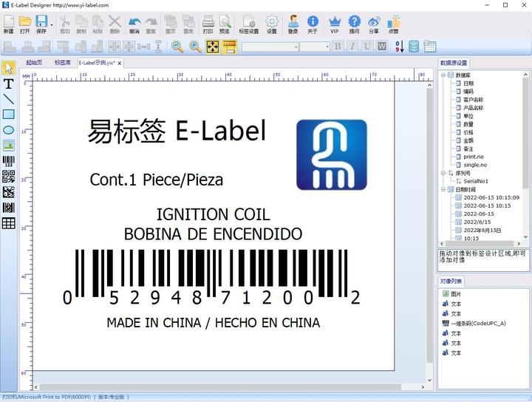Collapse the 数据库 tree node
The image size is (532, 402).
click(x=443, y=75)
